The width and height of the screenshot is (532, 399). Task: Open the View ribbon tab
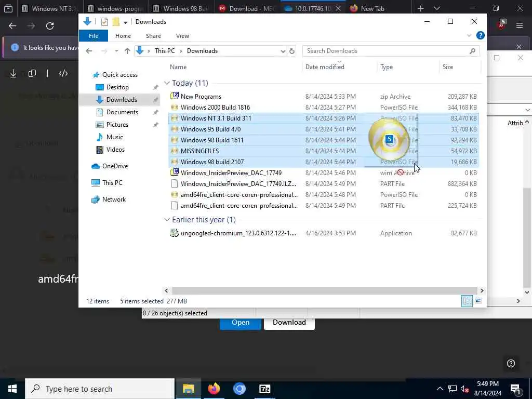tap(182, 36)
